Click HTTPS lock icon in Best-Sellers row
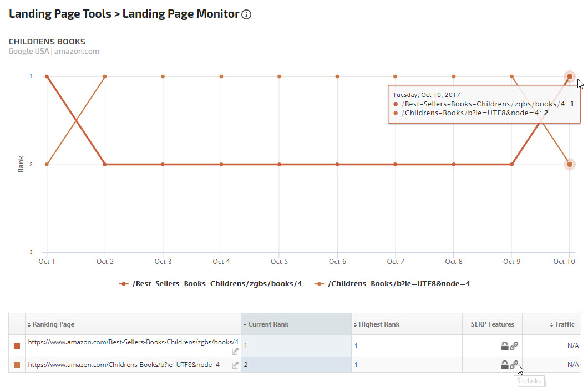Viewport: 588px width, 392px height. coord(504,346)
